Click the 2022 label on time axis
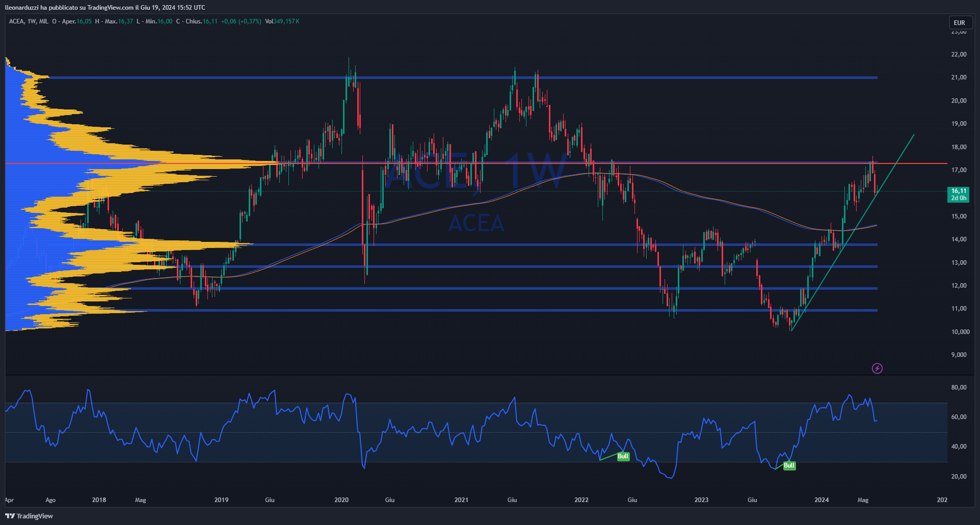 (581, 500)
